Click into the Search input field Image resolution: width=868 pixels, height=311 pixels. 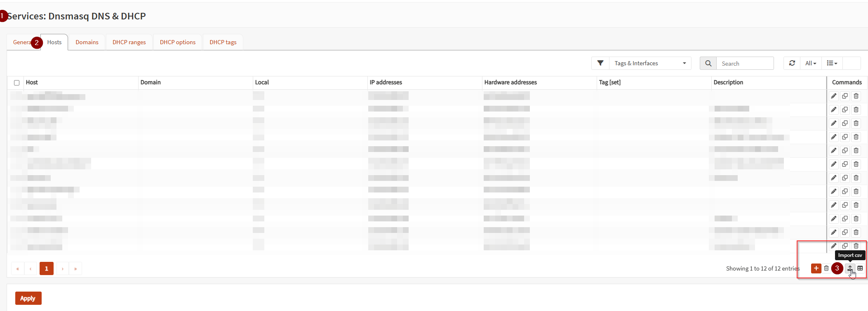(745, 64)
